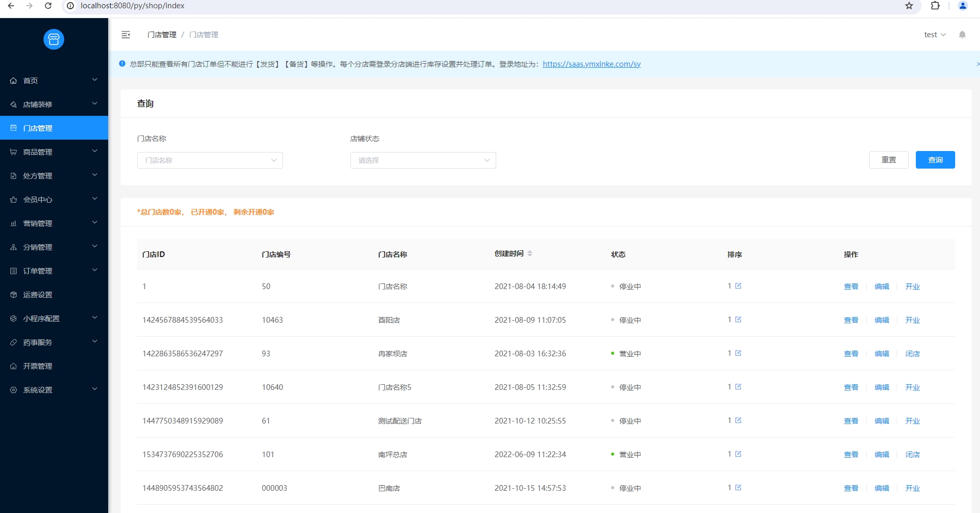The height and width of the screenshot is (513, 980).
Task: Click store ID 1534737690225352706
Action: click(x=183, y=455)
